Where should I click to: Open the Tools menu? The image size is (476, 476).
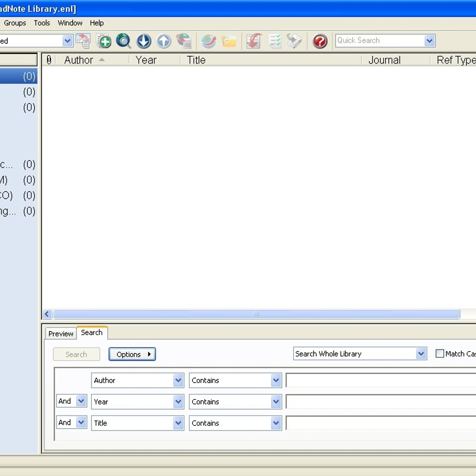click(42, 23)
